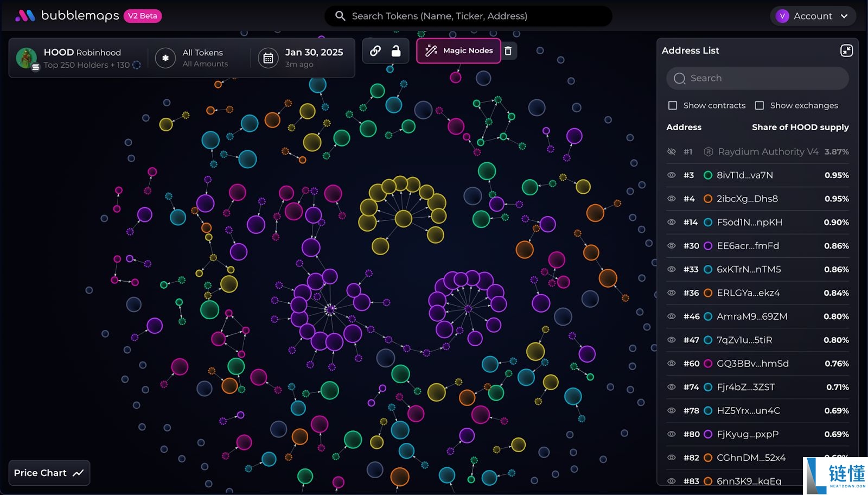Copy the map link icon
This screenshot has height=495, width=868.
click(375, 50)
